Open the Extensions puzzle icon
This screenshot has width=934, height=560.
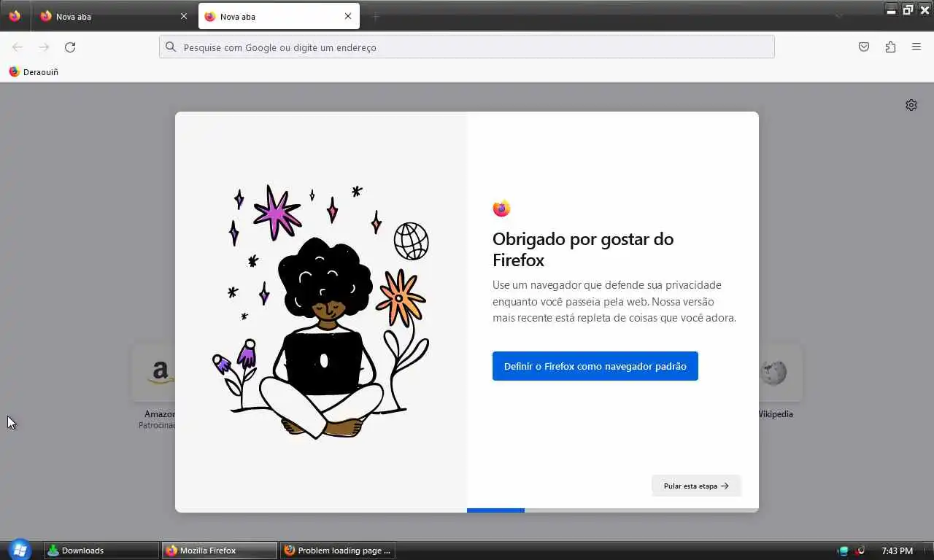pyautogui.click(x=890, y=47)
